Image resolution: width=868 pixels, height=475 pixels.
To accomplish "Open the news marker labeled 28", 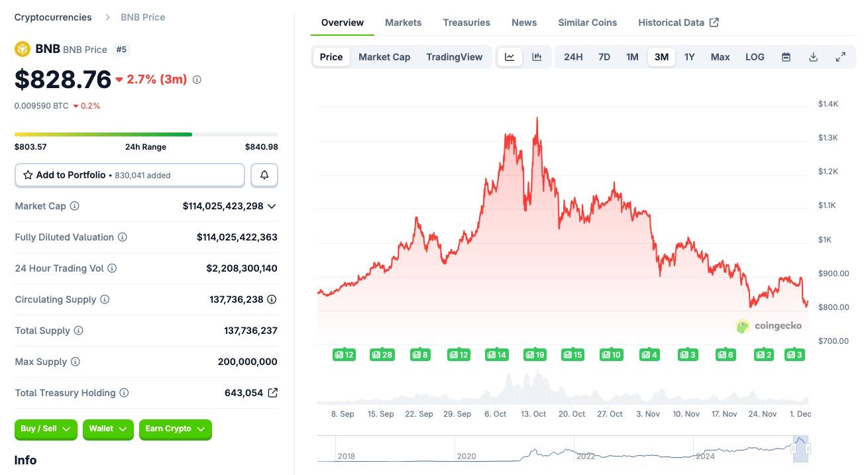I will (382, 355).
